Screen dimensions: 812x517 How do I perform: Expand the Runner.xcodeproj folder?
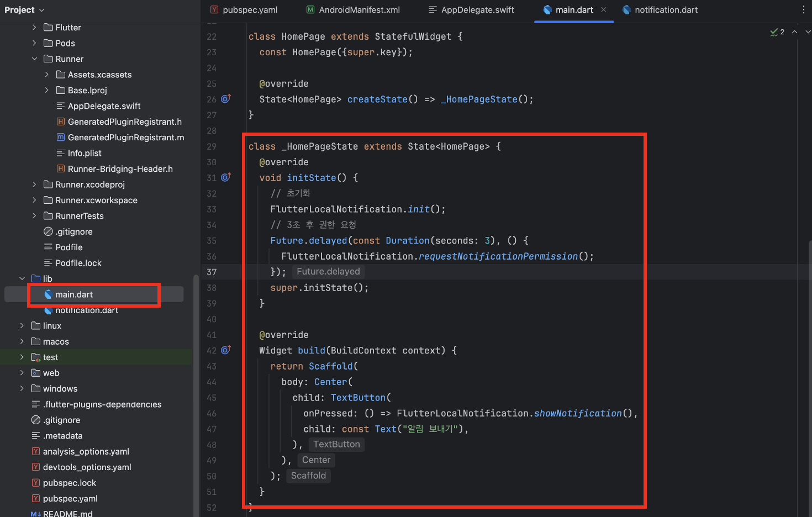point(34,184)
